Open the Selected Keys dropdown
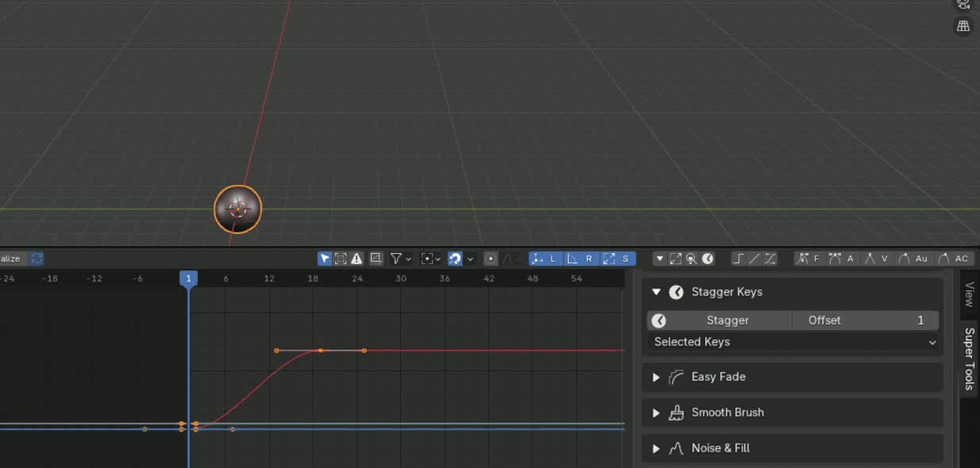980x468 pixels. tap(793, 342)
